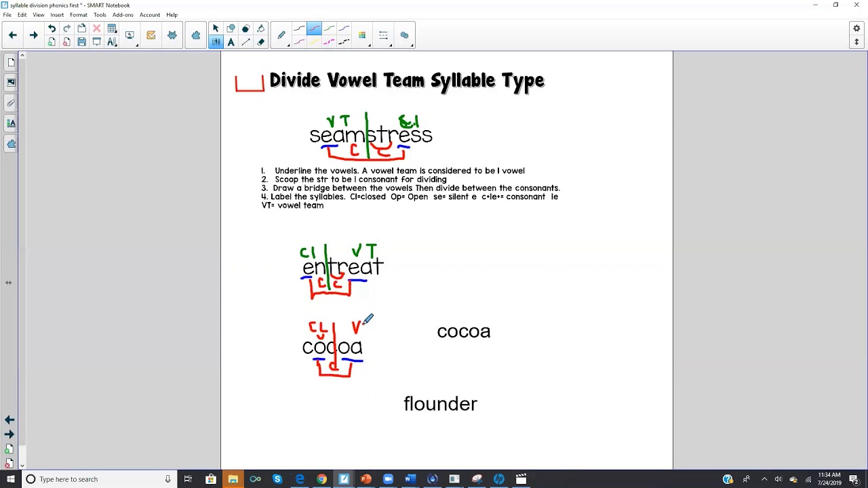Open the Attachments paperclip tab

click(11, 103)
